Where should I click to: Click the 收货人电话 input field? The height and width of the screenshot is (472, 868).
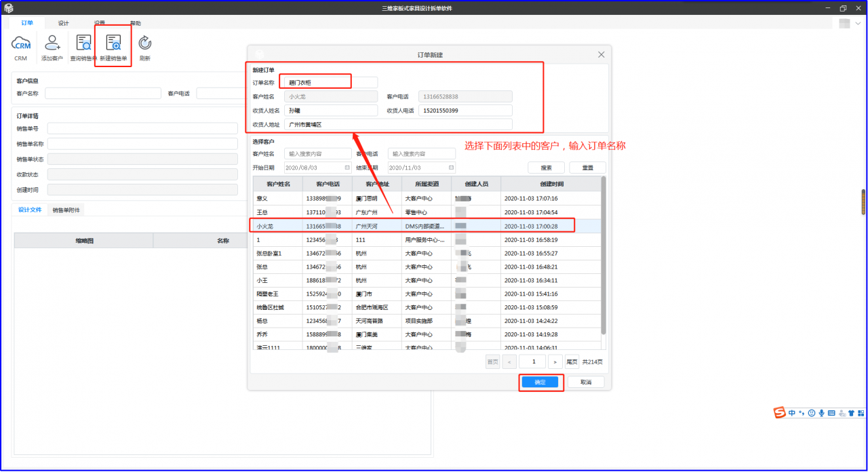pyautogui.click(x=465, y=111)
